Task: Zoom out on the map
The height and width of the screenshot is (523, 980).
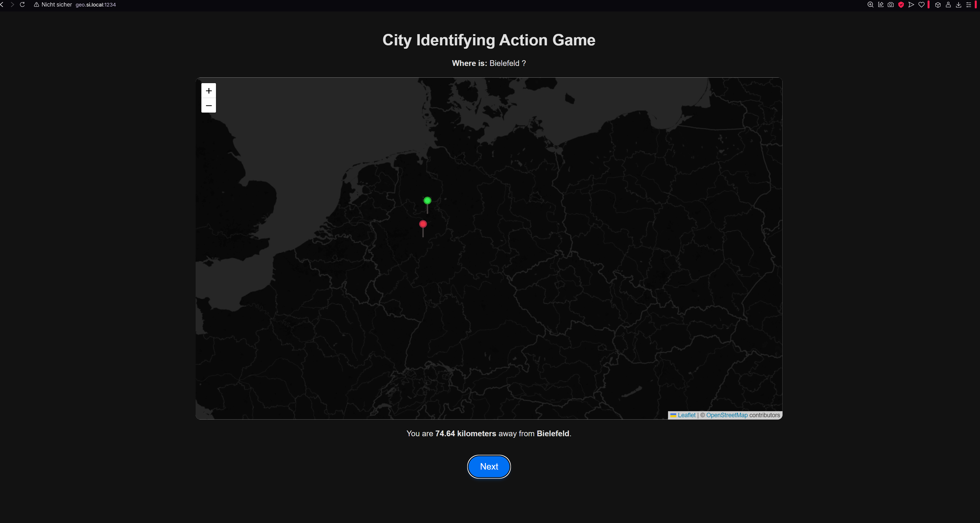Action: pos(208,105)
